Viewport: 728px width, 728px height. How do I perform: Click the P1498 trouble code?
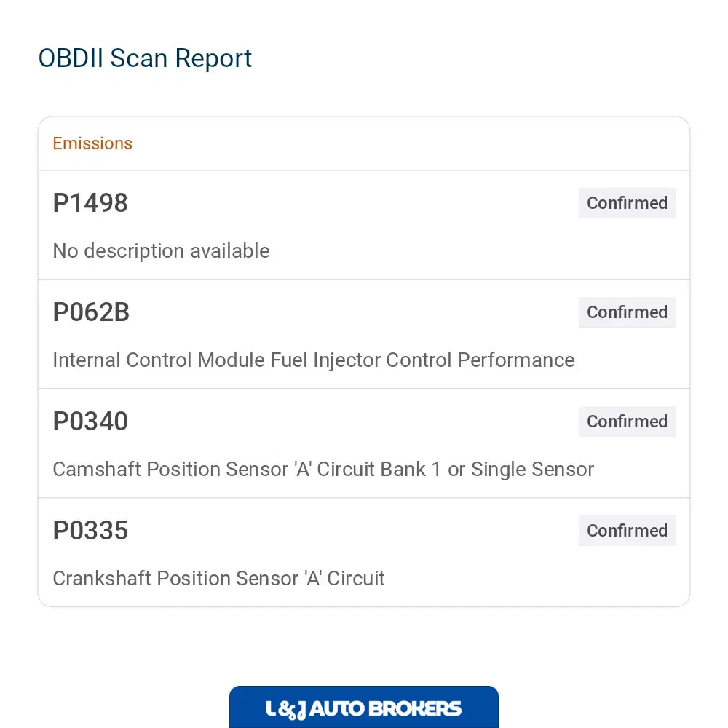(90, 203)
